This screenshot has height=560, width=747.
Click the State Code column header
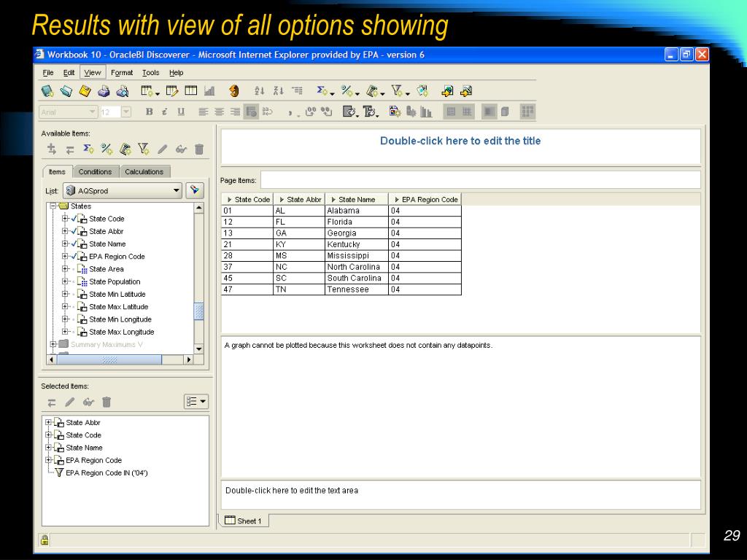click(248, 199)
